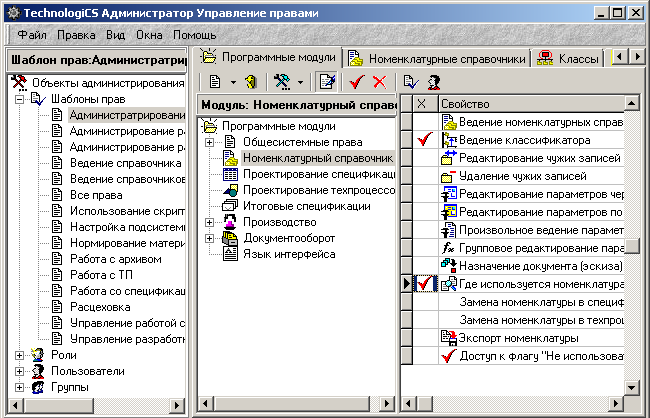Open the Правка menu

(x=76, y=34)
